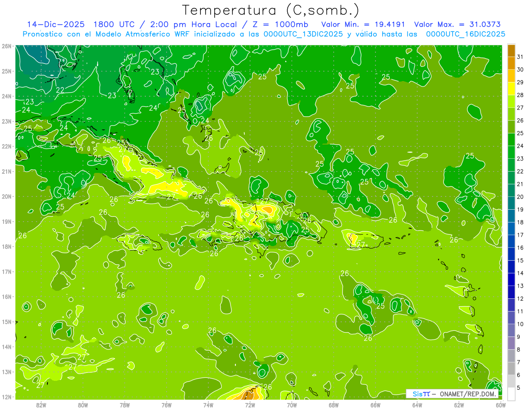
Task: Click the '78W' longitude axis label
Action: [125, 405]
